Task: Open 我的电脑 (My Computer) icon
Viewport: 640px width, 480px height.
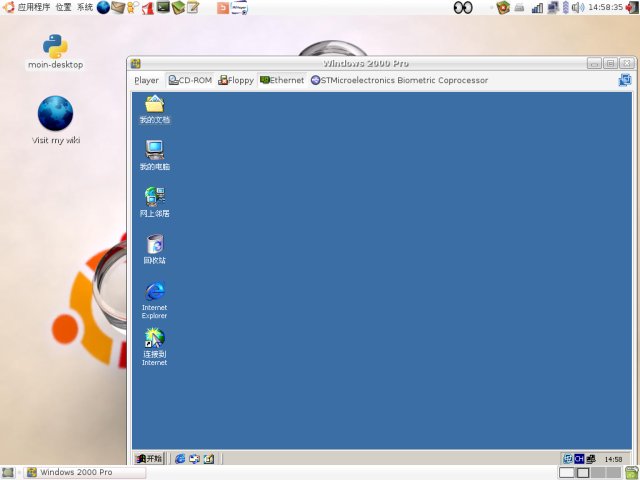Action: coord(154,156)
